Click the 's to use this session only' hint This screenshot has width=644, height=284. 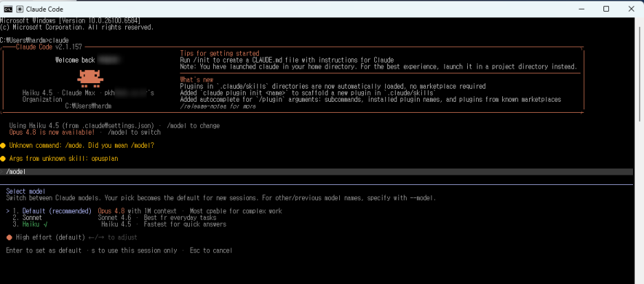click(x=134, y=250)
